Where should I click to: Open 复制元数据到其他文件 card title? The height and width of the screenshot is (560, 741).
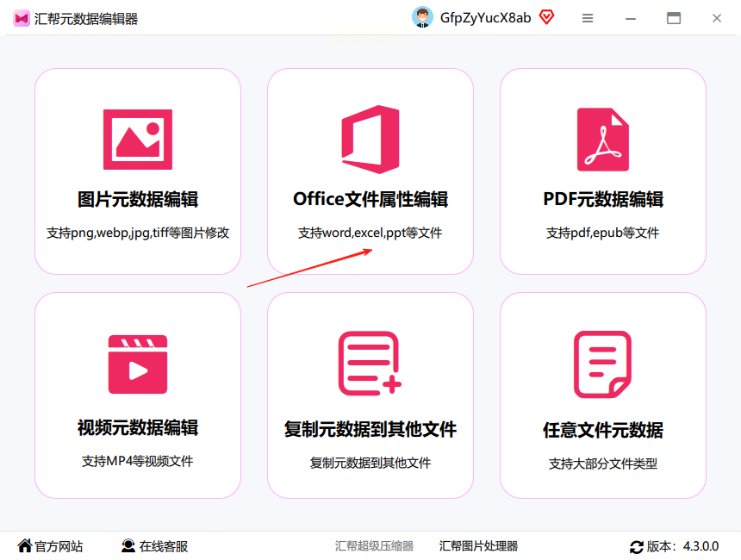click(370, 430)
